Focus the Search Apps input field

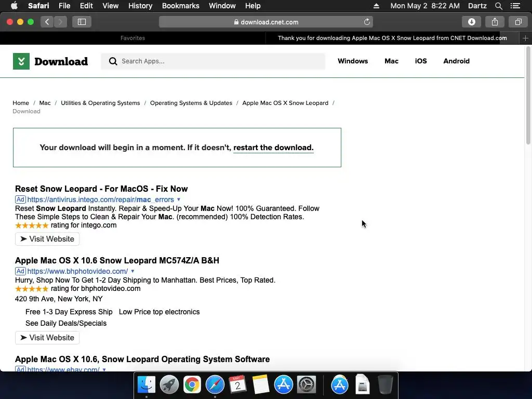point(213,61)
